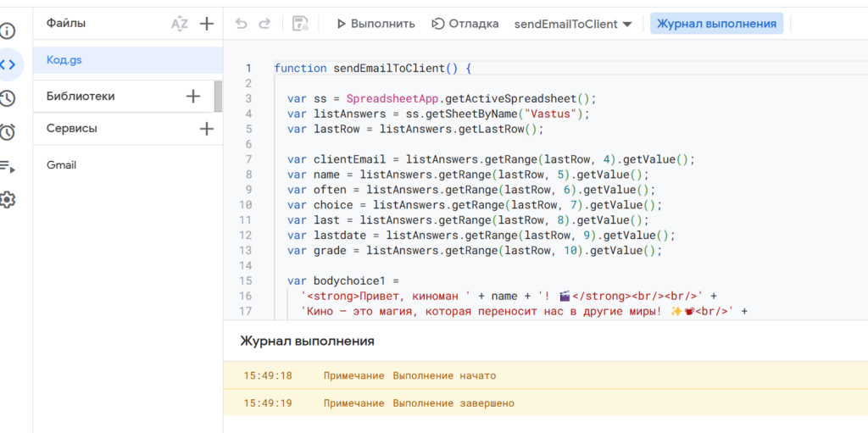Open the Editor code icon in sidebar

point(7,64)
